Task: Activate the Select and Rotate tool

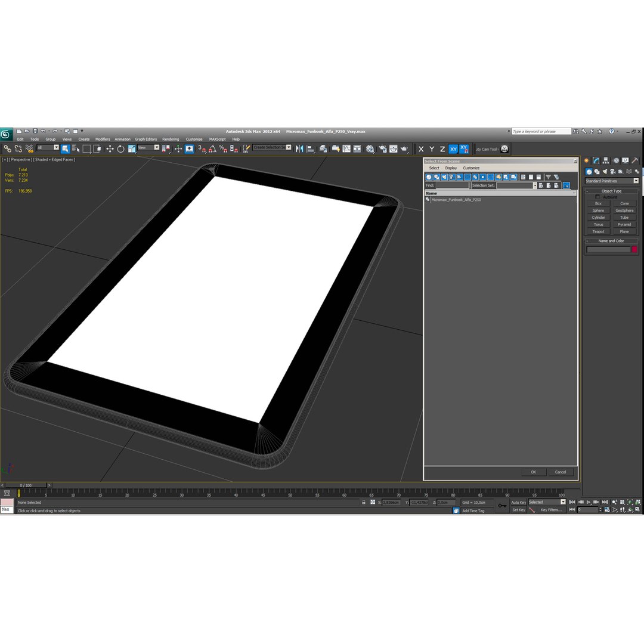Action: pyautogui.click(x=120, y=148)
